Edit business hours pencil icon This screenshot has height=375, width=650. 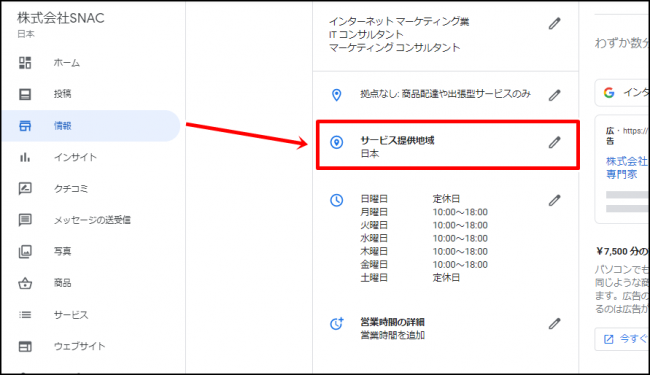tap(554, 201)
